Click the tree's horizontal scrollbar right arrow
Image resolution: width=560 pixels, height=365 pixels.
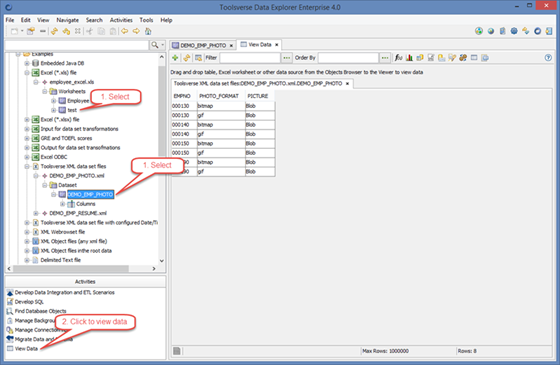(x=154, y=268)
